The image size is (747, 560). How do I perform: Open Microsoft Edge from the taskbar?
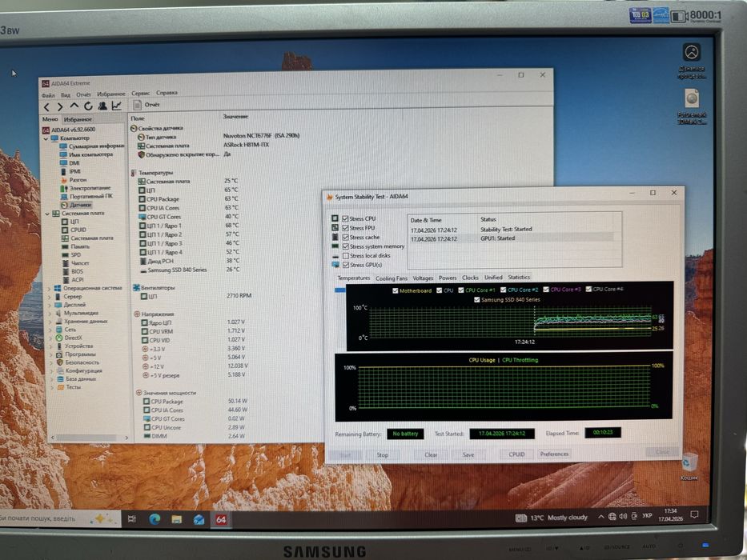tap(155, 519)
